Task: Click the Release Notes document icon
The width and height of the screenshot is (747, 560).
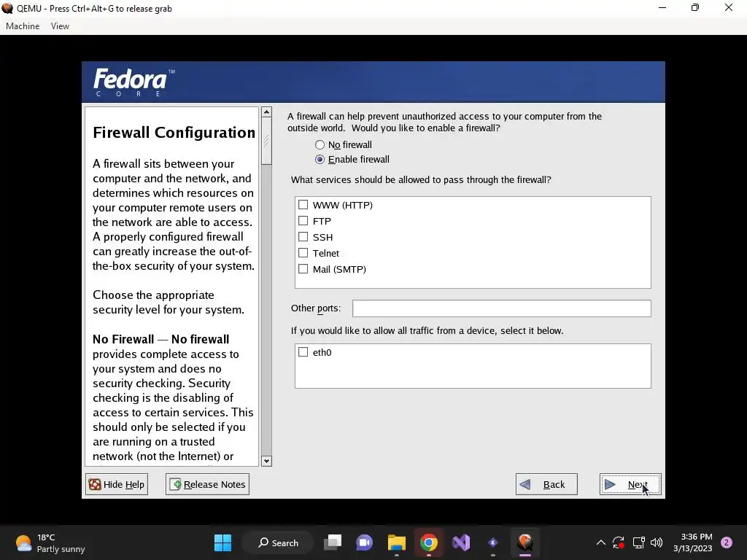Action: 175,484
